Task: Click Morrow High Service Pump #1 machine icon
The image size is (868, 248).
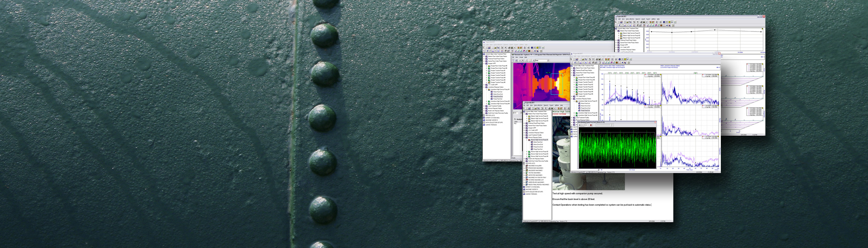Action: pyautogui.click(x=529, y=140)
